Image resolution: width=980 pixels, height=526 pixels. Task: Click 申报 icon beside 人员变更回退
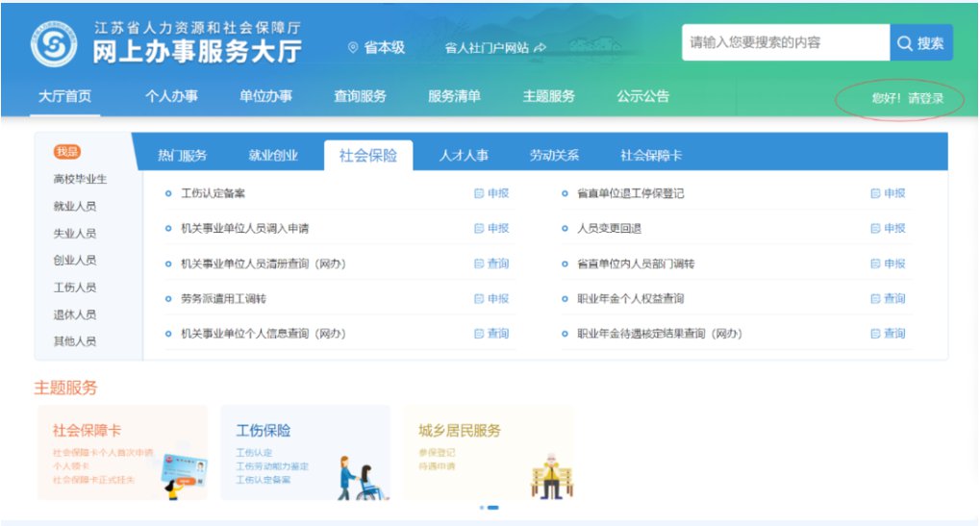point(875,229)
